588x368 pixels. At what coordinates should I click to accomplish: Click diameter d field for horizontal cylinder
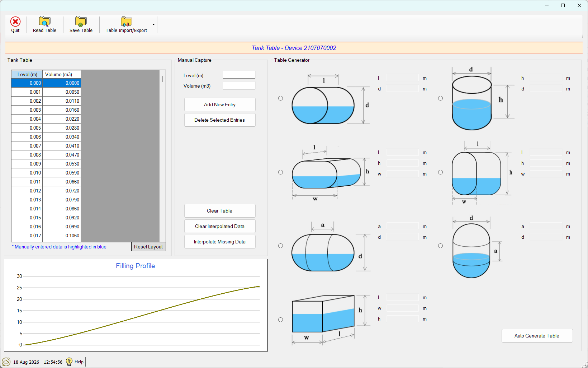click(x=403, y=89)
